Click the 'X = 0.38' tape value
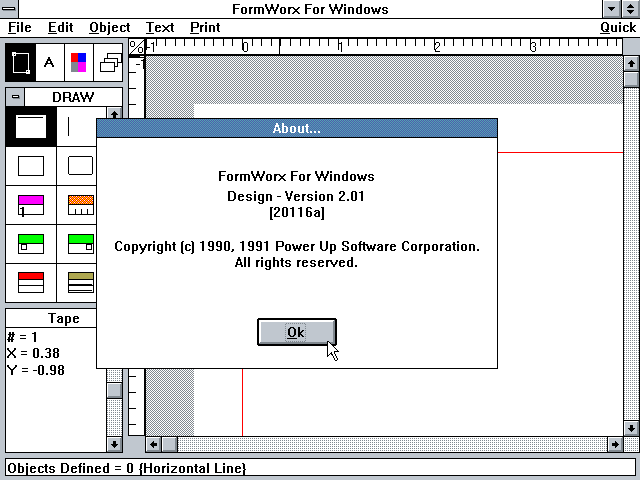 pos(33,353)
